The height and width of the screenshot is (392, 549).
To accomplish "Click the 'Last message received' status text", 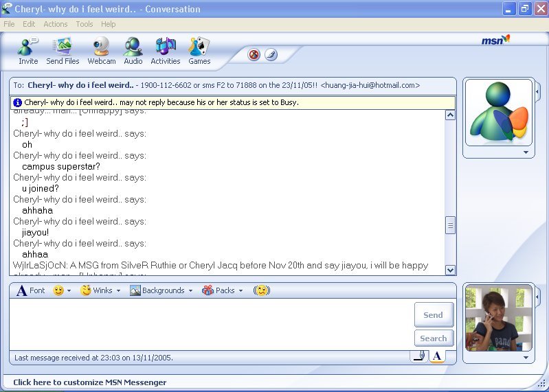I will click(93, 358).
